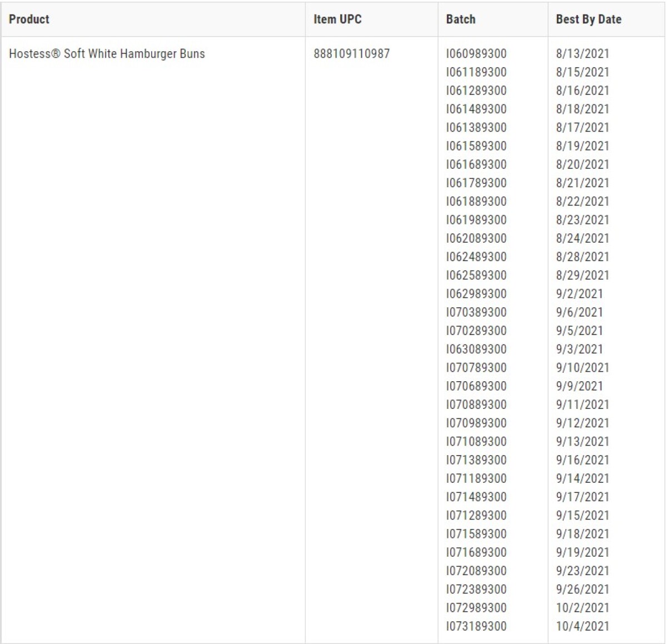
Task: Click the 8/13/2021 best by date
Action: [x=583, y=54]
